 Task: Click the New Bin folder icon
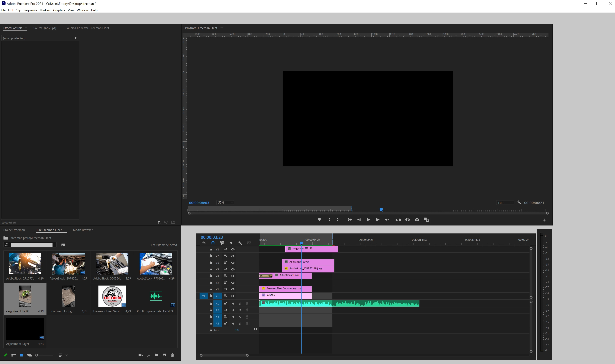(156, 355)
